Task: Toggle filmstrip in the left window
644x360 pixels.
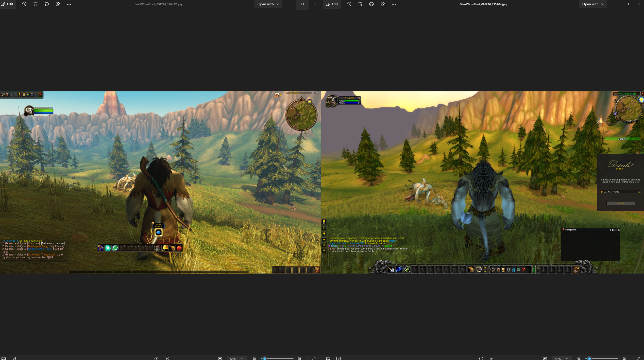Action: [x=4, y=358]
